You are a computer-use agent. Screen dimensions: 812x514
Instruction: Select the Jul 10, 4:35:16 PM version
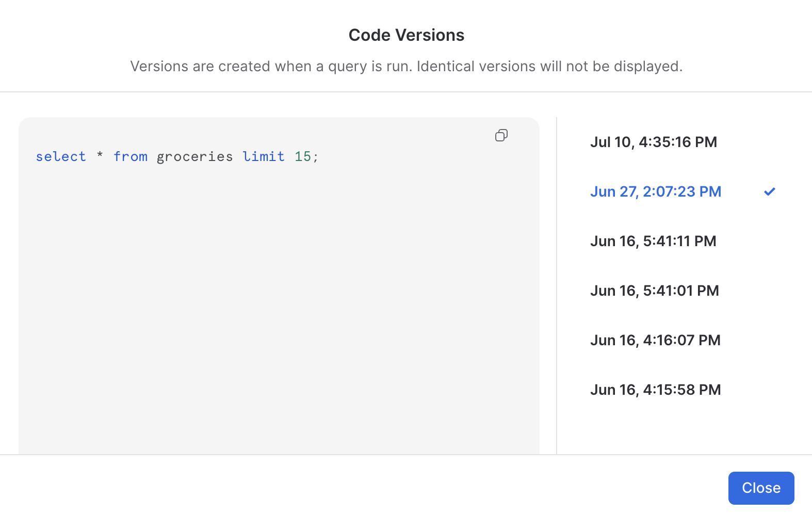pyautogui.click(x=654, y=142)
